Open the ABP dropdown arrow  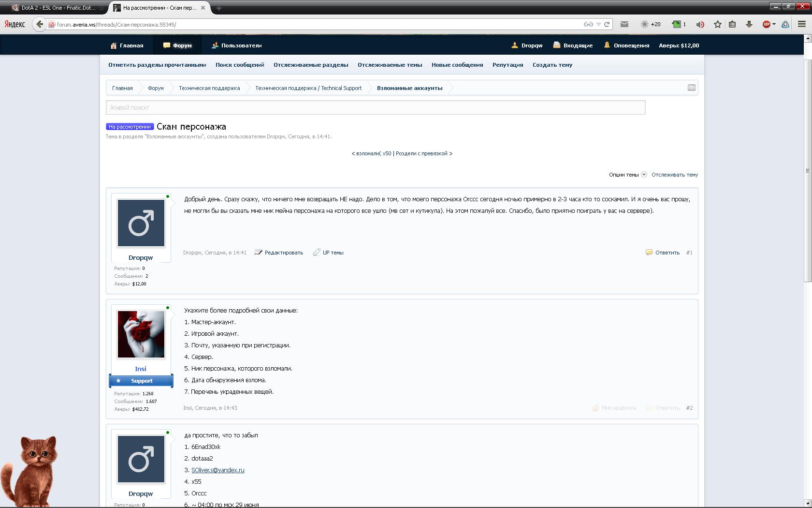[x=774, y=24]
